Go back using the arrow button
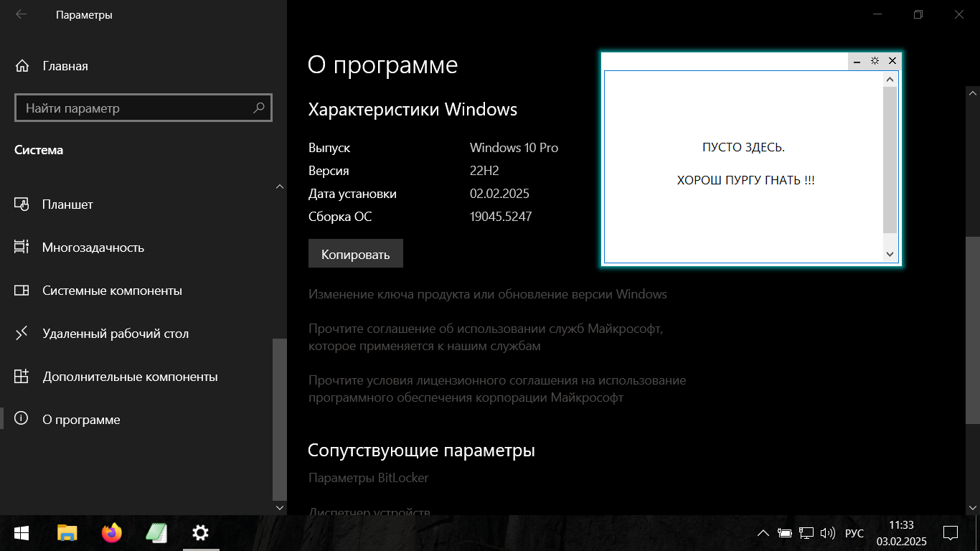 point(21,14)
